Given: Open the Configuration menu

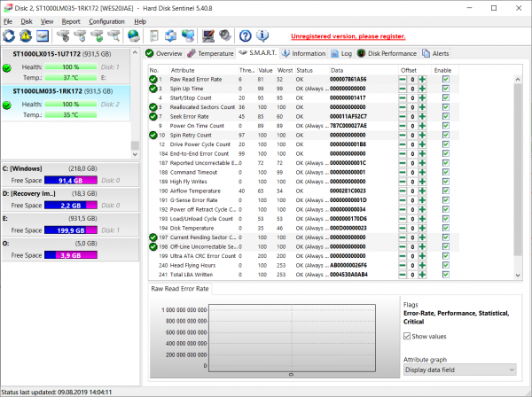Looking at the screenshot, I should pyautogui.click(x=106, y=20).
